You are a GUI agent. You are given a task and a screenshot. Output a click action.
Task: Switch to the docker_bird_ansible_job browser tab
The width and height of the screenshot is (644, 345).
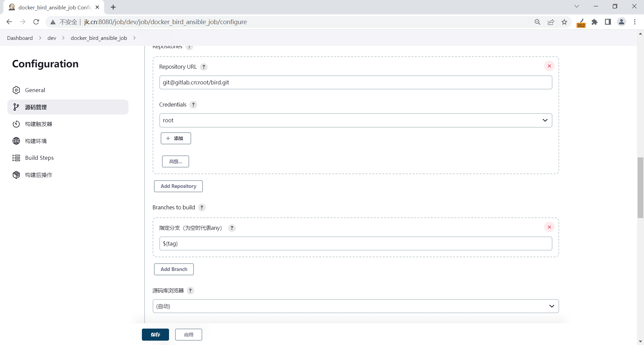(x=54, y=7)
